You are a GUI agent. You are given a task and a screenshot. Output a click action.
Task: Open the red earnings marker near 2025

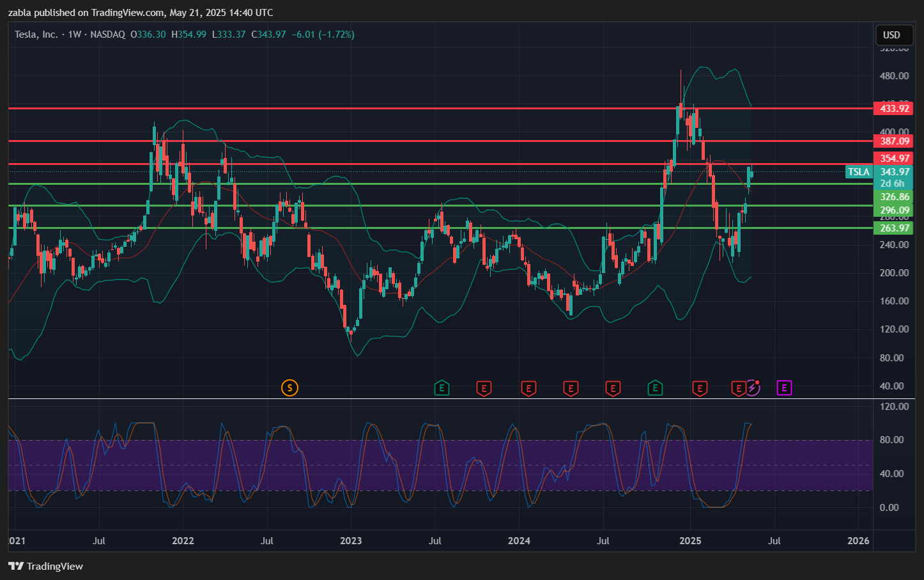coord(700,388)
